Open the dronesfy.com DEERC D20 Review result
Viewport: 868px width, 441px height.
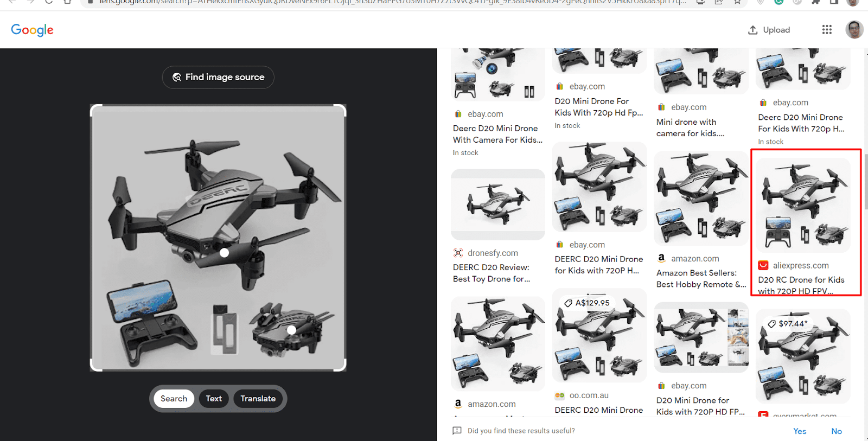pyautogui.click(x=497, y=227)
